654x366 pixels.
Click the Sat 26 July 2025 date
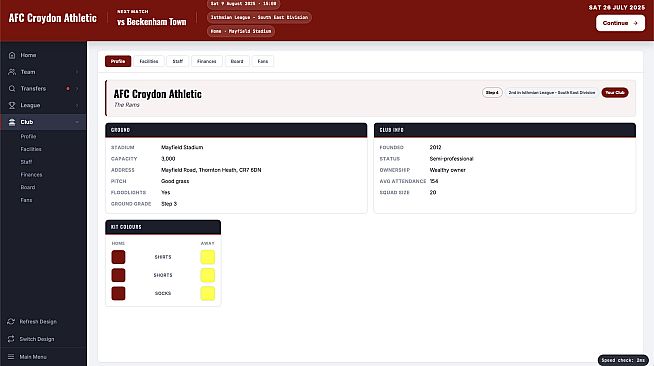coord(617,8)
